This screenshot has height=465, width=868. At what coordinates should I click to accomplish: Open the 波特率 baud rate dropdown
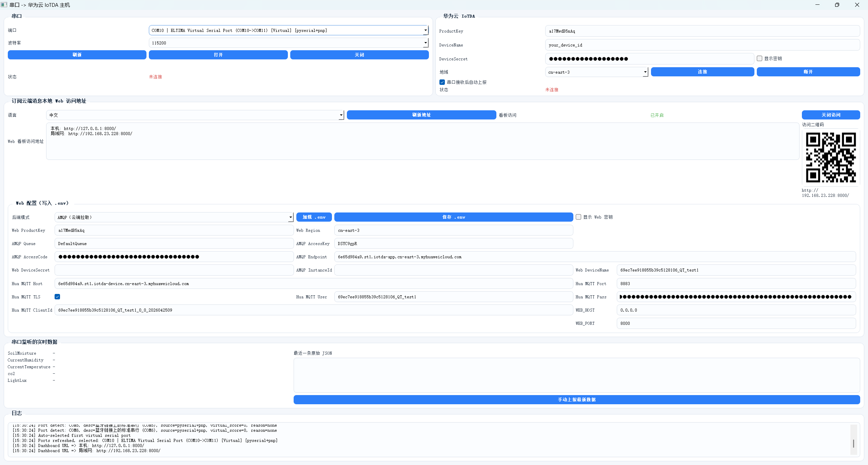[x=289, y=43]
